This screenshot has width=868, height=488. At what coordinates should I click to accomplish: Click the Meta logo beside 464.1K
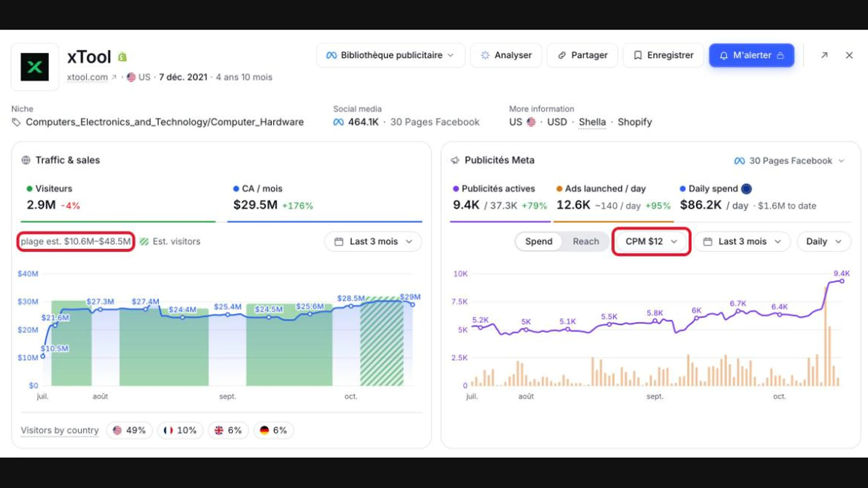pyautogui.click(x=338, y=122)
